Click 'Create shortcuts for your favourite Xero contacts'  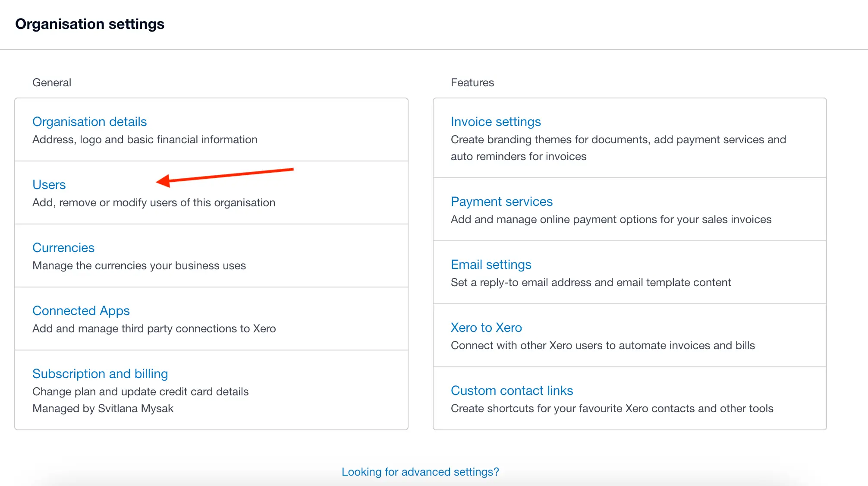point(612,408)
